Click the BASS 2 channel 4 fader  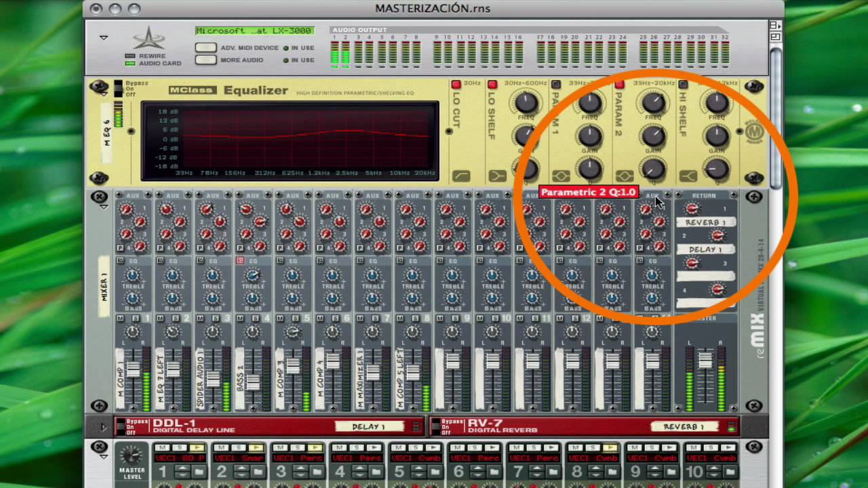click(x=253, y=382)
